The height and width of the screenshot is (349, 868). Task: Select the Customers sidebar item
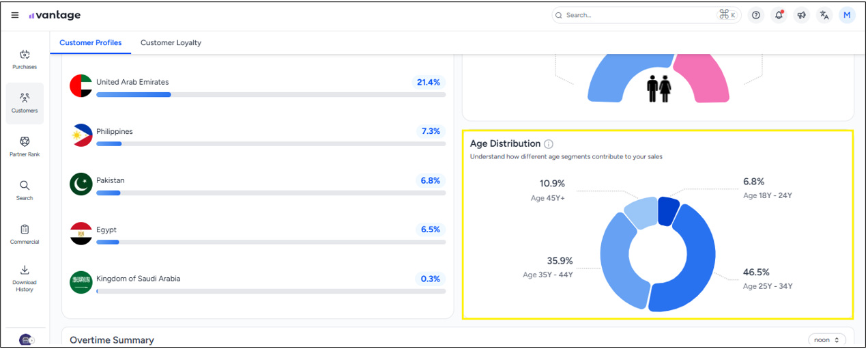pyautogui.click(x=25, y=103)
